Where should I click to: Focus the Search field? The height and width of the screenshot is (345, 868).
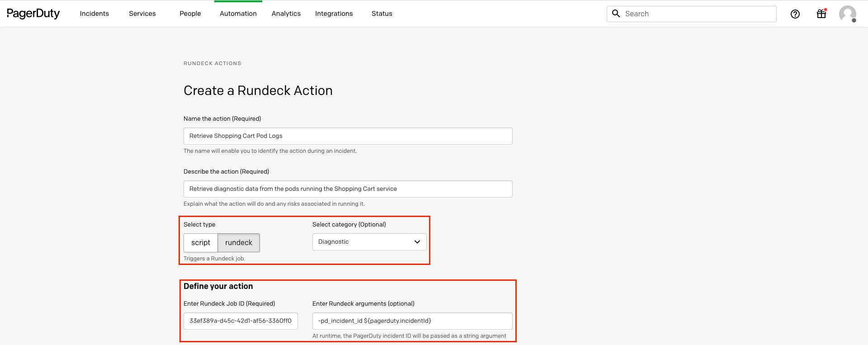point(692,14)
